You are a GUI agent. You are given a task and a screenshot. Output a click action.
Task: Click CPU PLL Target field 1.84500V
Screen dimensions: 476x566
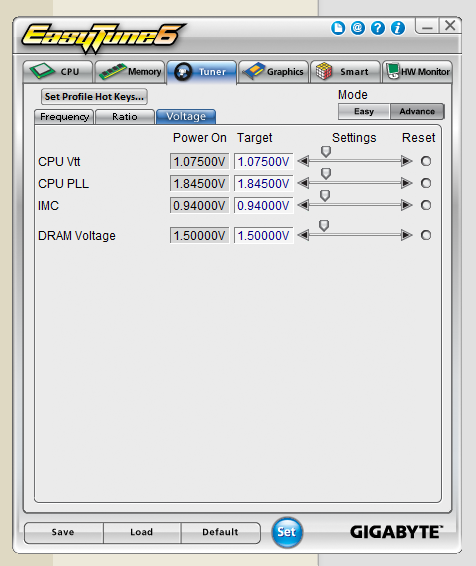pos(264,183)
